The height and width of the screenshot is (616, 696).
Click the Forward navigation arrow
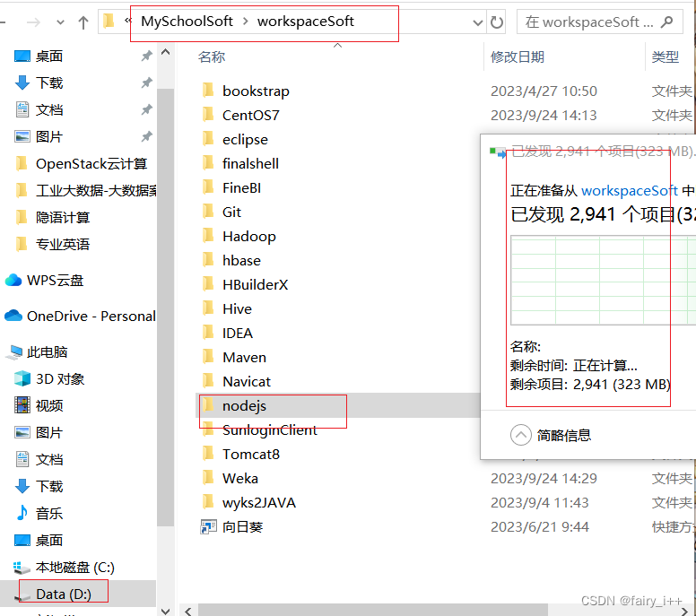[33, 22]
